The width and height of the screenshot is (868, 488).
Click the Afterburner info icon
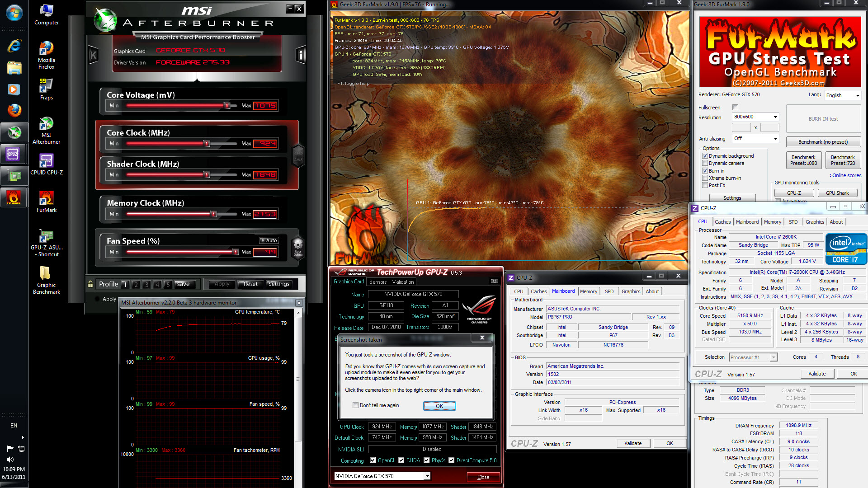tap(301, 55)
